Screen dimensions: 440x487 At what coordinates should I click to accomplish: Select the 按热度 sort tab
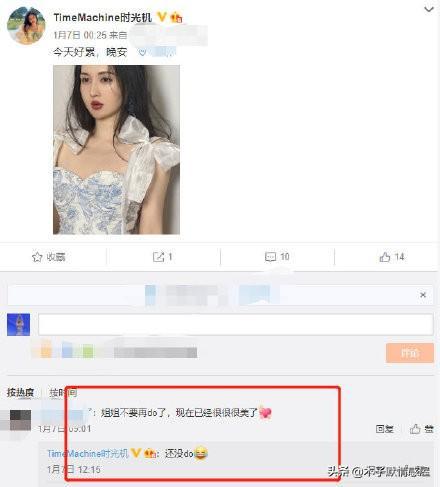[x=20, y=392]
